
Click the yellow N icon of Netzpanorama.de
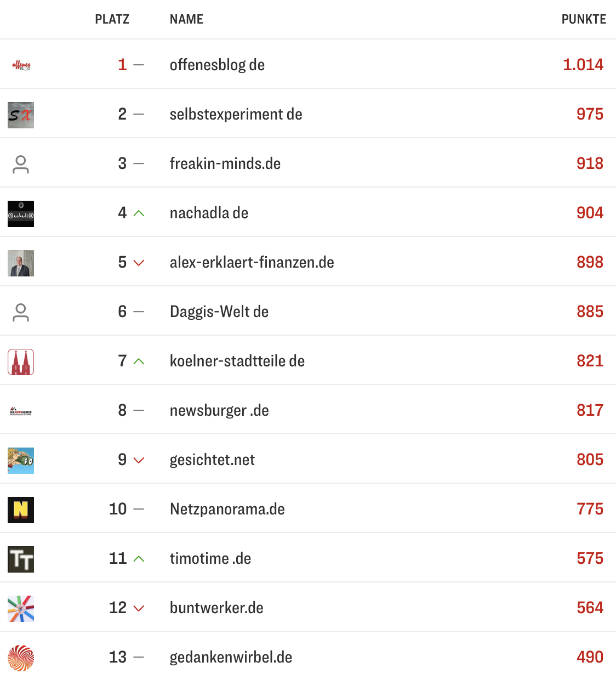pyautogui.click(x=21, y=510)
